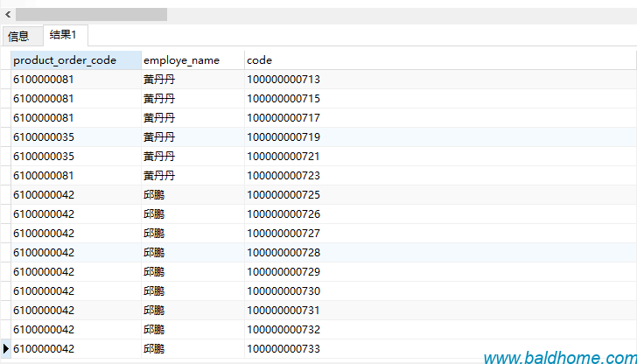Select the cell with code 100000000728
Viewport: 637px width, 364px height.
click(283, 253)
